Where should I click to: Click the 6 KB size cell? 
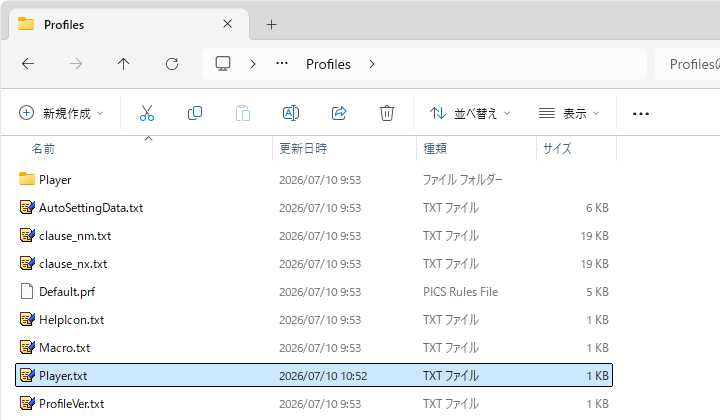coord(597,208)
